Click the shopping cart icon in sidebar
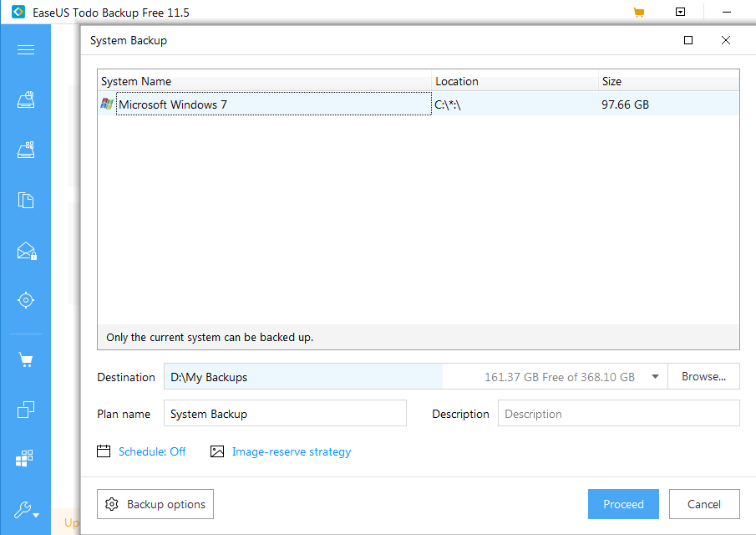 point(26,360)
